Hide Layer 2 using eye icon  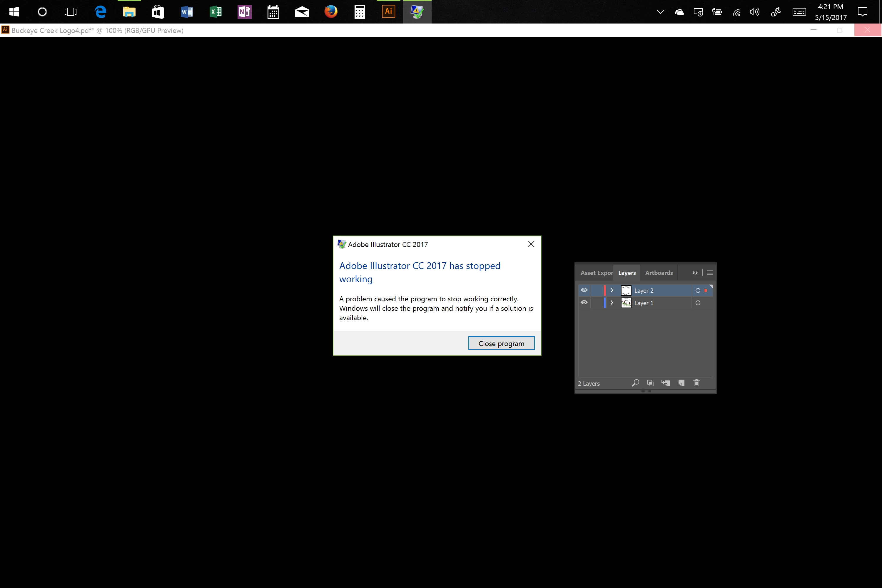point(584,290)
